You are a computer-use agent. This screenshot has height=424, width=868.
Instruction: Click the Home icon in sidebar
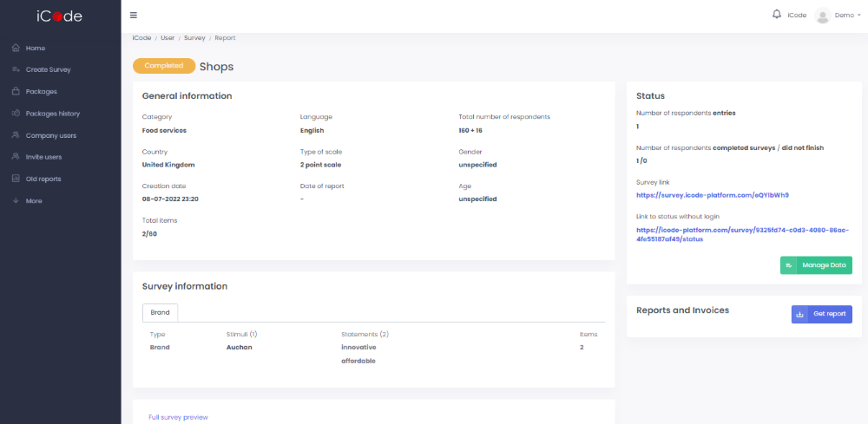(x=16, y=48)
